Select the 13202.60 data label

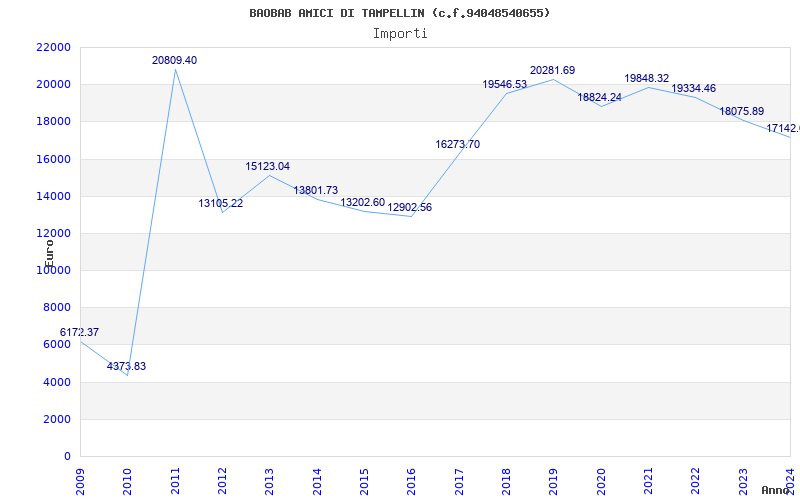tap(363, 203)
